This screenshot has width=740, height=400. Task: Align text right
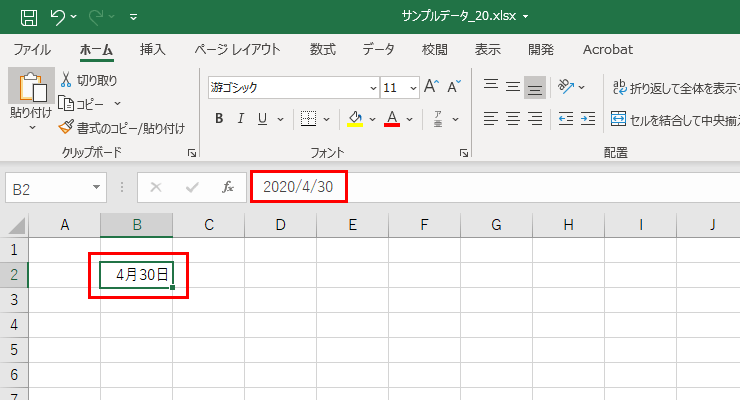pos(535,118)
